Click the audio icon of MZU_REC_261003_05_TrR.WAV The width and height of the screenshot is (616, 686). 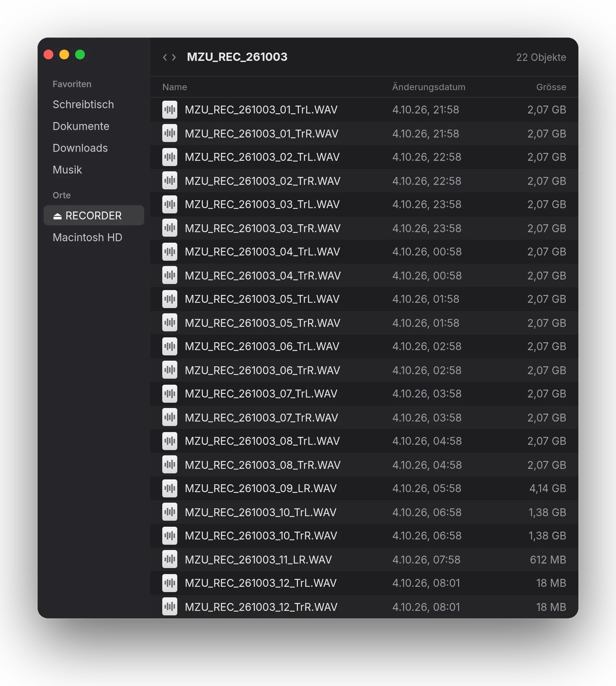[x=170, y=323]
